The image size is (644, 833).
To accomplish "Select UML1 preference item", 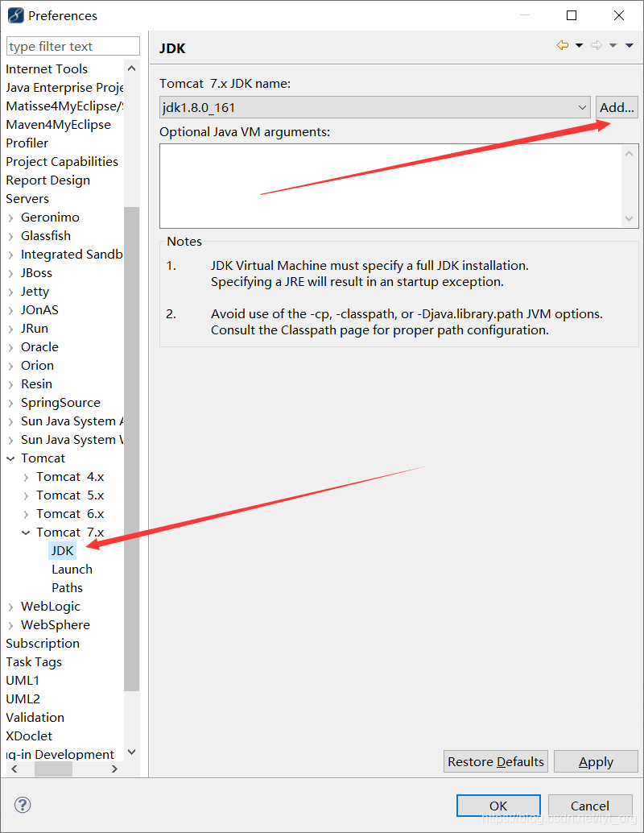I will (x=23, y=681).
